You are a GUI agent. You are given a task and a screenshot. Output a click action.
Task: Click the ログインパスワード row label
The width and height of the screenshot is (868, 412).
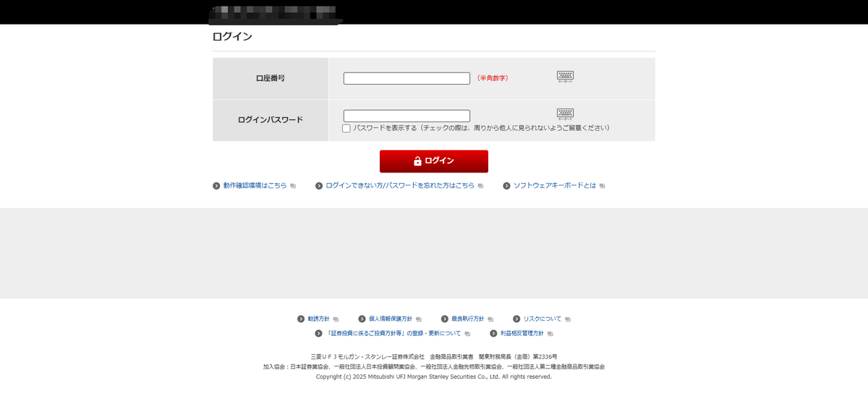coord(271,120)
